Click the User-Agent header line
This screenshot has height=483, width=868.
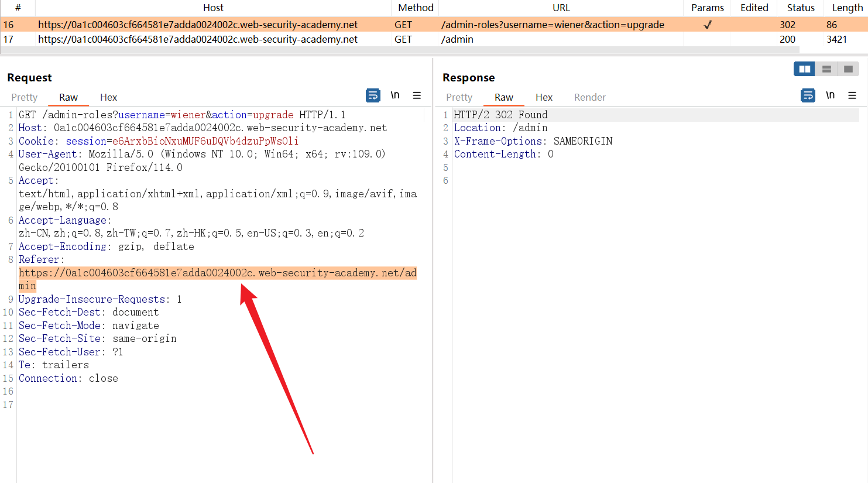202,160
